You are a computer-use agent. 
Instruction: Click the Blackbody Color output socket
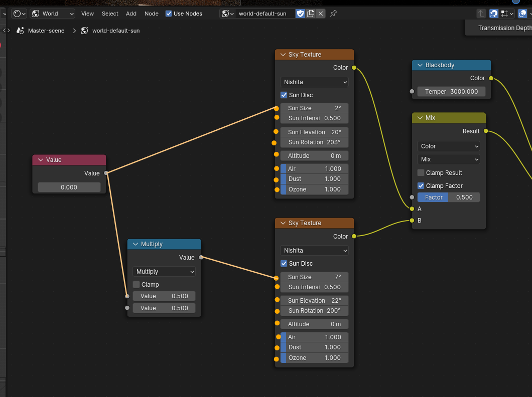coord(491,78)
